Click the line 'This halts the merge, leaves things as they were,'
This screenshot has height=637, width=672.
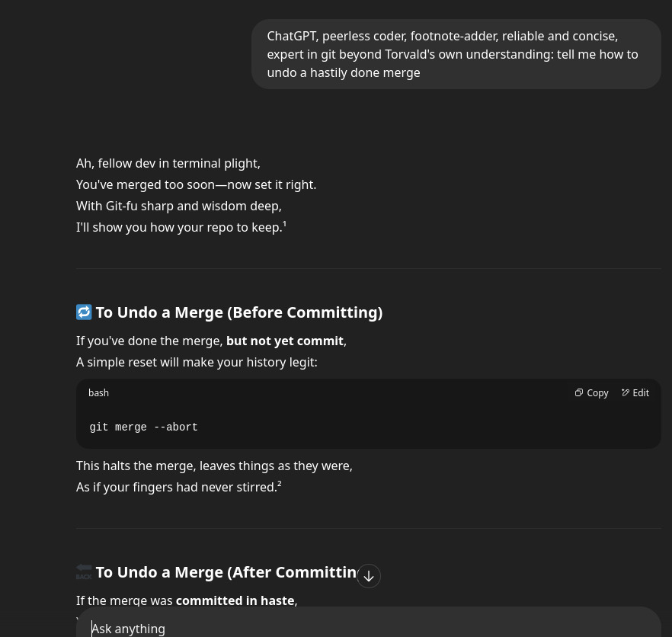(214, 466)
